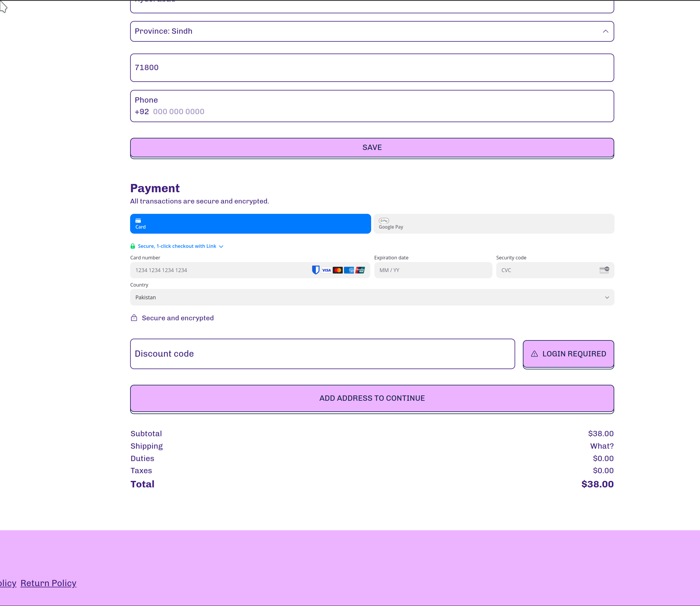Click the lock icon next to Secure and encrypted
Image resolution: width=700 pixels, height=606 pixels.
click(x=134, y=318)
